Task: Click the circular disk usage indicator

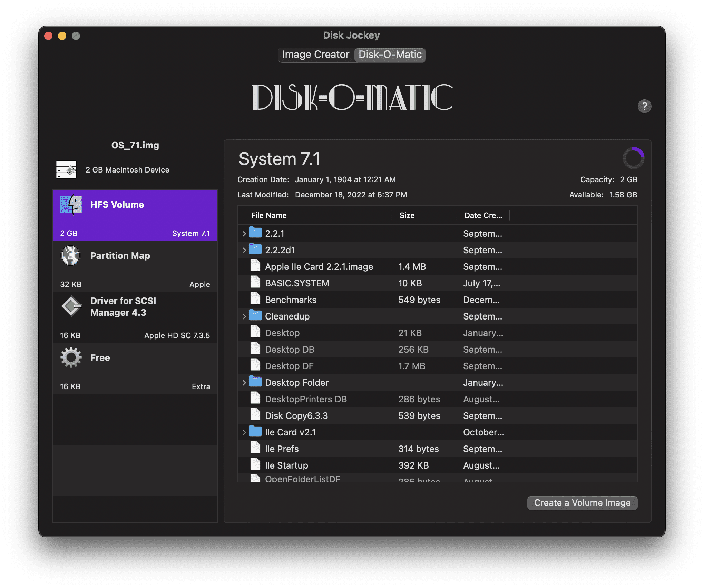Action: pos(633,158)
